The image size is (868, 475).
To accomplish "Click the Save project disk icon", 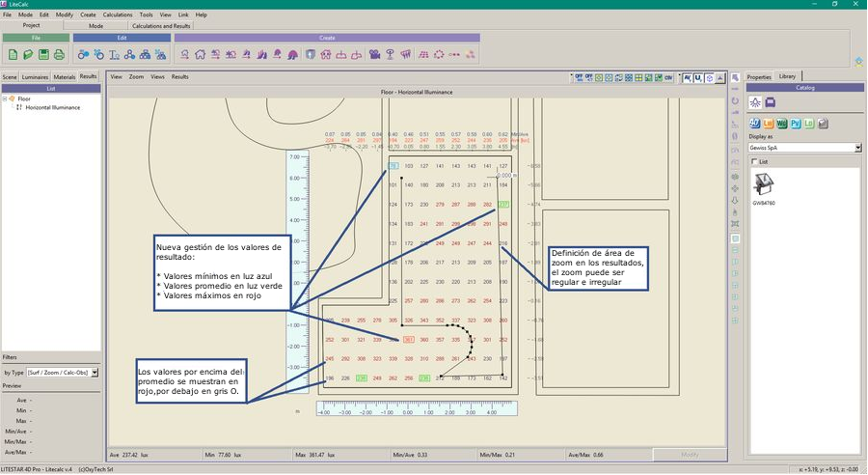I will 43,54.
